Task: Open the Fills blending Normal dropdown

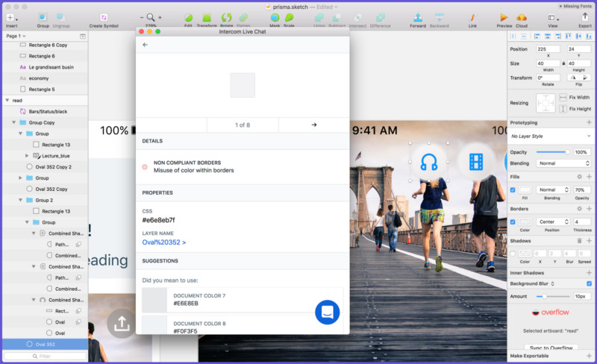Action: point(553,189)
